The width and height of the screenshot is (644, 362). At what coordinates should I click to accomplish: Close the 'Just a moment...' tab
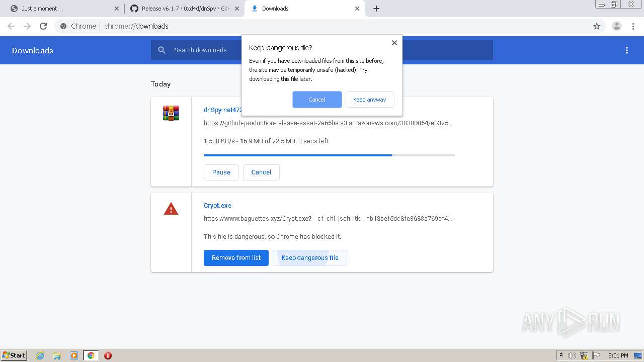[117, 9]
